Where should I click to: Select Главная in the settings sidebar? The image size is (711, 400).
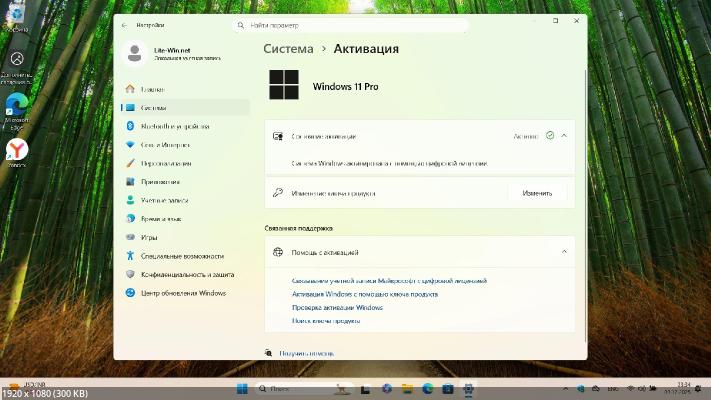tap(152, 89)
